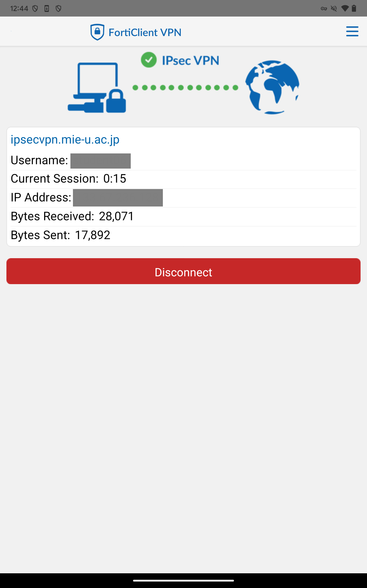This screenshot has height=588, width=367.
Task: Tap the IPsec VPN status label
Action: click(x=190, y=60)
